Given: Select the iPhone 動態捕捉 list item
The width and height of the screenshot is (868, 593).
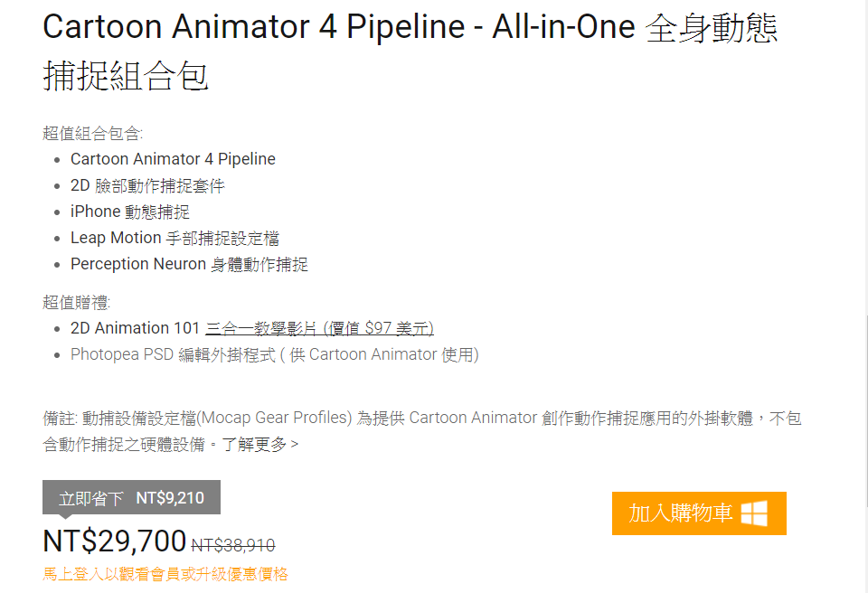Looking at the screenshot, I should coord(130,212).
